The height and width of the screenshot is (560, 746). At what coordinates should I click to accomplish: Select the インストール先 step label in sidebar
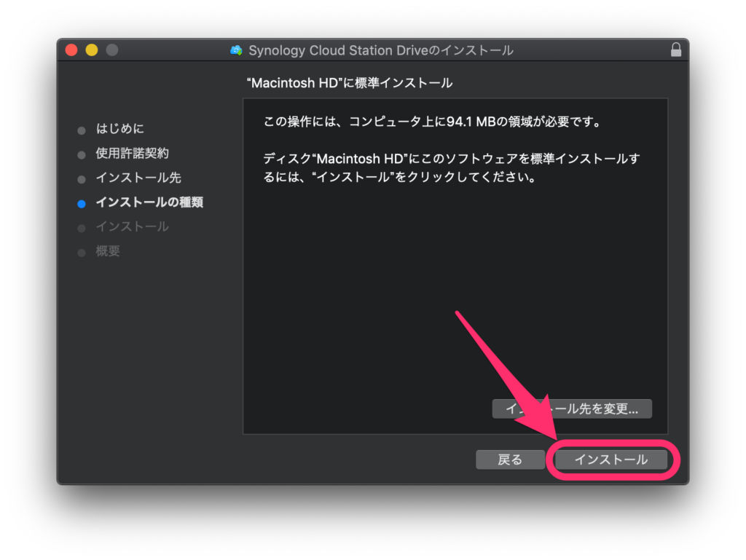coord(138,178)
